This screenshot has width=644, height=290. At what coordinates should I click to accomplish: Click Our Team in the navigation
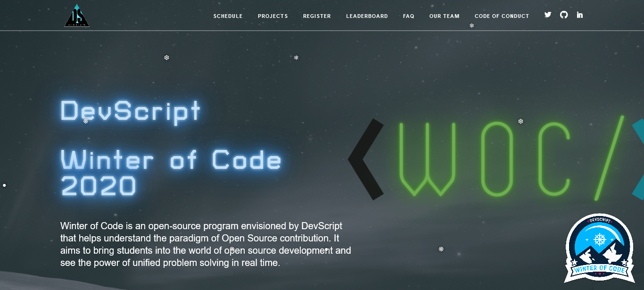(444, 16)
